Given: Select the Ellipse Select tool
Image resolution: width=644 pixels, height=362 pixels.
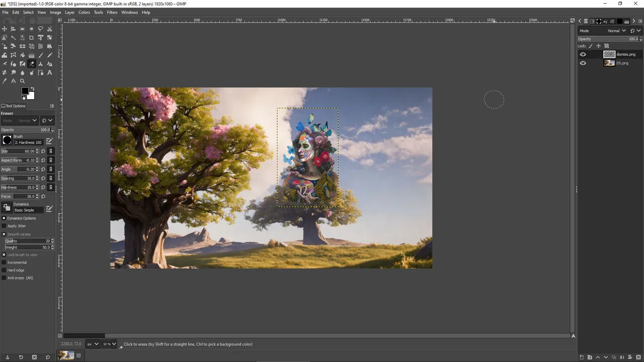Looking at the screenshot, I should (x=31, y=29).
